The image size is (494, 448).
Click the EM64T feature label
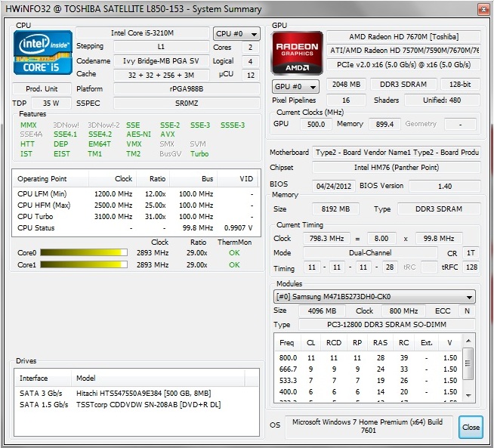click(x=100, y=144)
